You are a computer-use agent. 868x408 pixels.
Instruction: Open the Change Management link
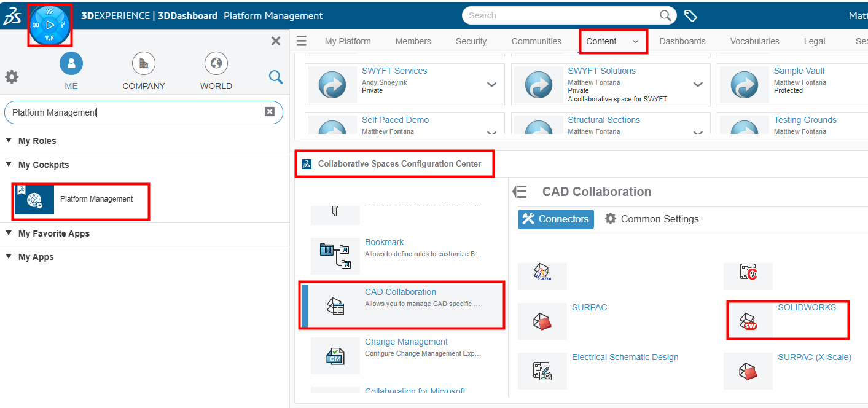pos(406,342)
